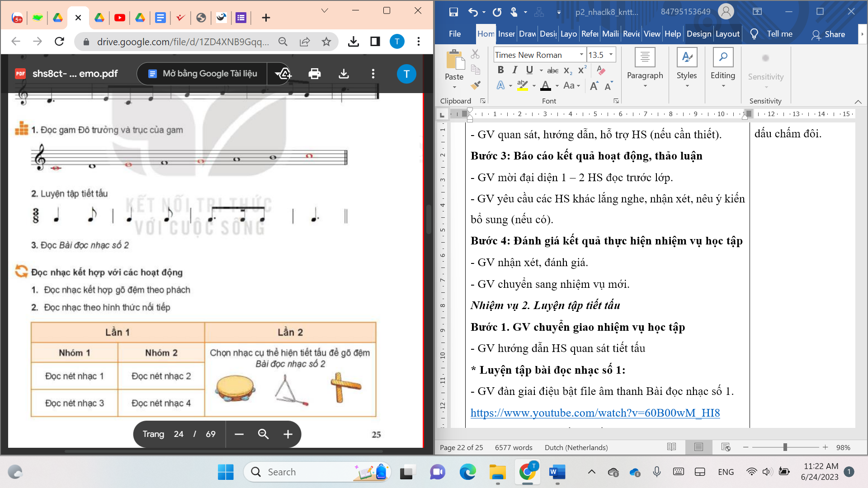Open Text Effects letter A icon
This screenshot has height=488, width=868.
click(x=500, y=85)
